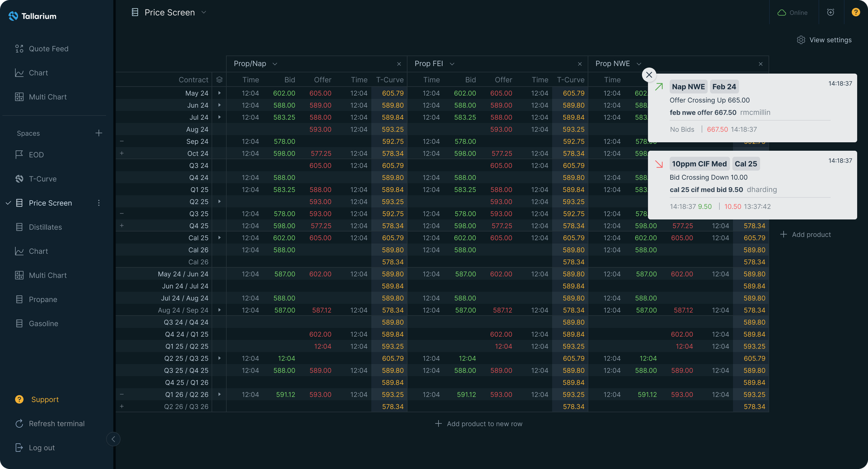The height and width of the screenshot is (469, 868).
Task: Open the Price Screen title dropdown
Action: pyautogui.click(x=204, y=12)
